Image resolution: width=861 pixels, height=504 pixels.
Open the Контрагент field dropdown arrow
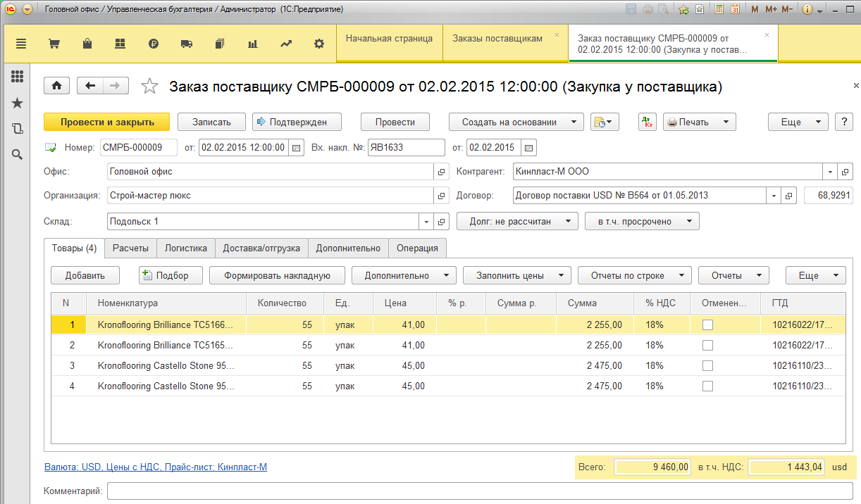(831, 172)
